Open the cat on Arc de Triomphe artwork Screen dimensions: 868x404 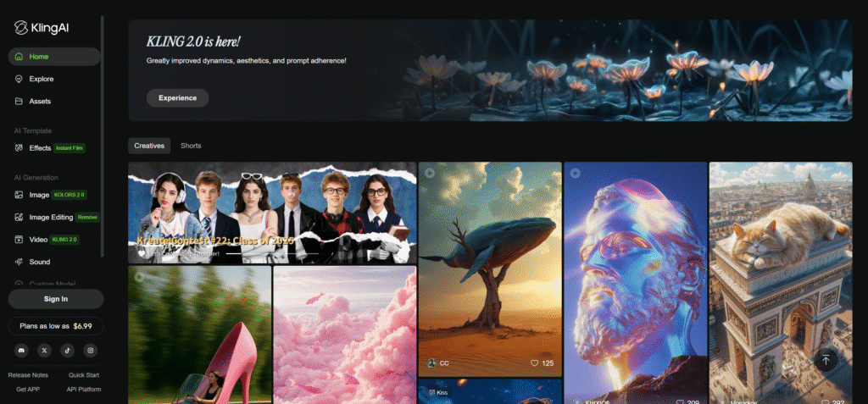point(781,283)
